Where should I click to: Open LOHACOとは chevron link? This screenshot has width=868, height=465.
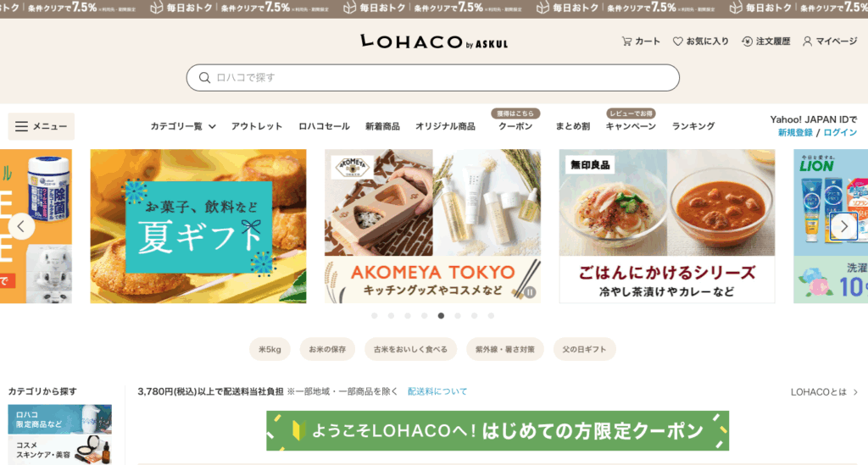(x=824, y=392)
